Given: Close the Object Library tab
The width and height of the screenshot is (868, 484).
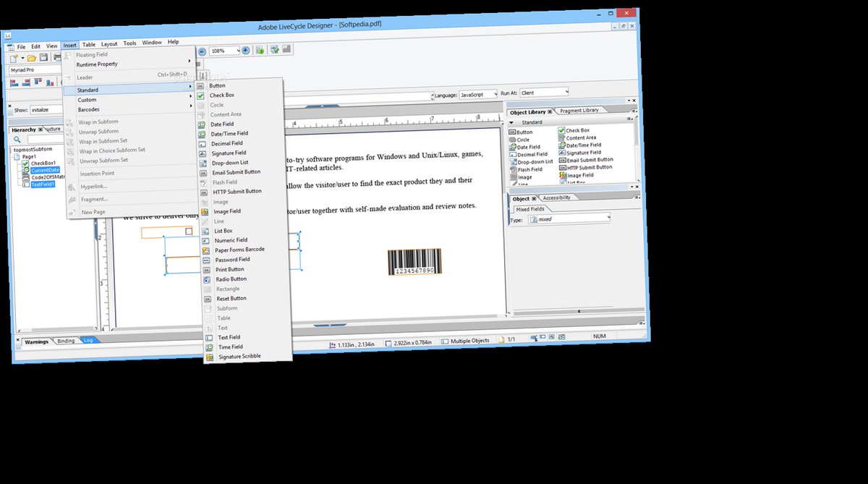Looking at the screenshot, I should 550,112.
